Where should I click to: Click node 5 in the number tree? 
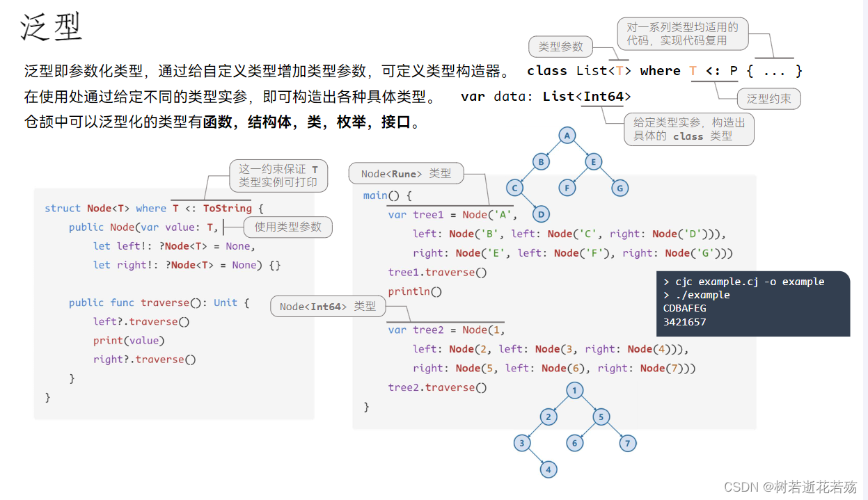click(601, 417)
